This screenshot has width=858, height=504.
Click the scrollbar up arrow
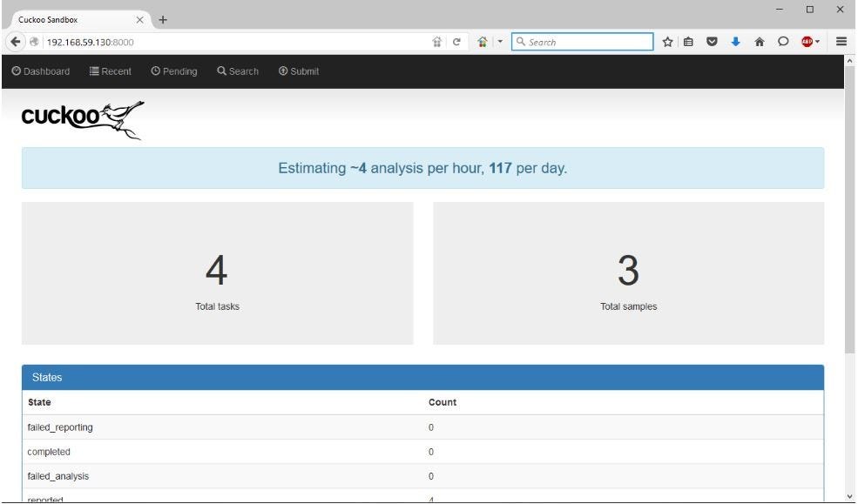(849, 61)
